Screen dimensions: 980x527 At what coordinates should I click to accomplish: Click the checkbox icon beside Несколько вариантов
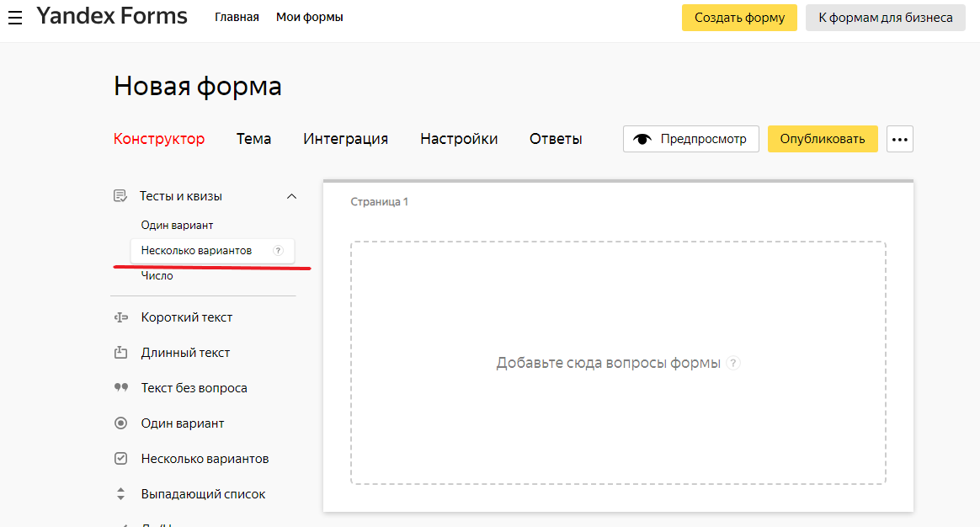click(x=120, y=459)
